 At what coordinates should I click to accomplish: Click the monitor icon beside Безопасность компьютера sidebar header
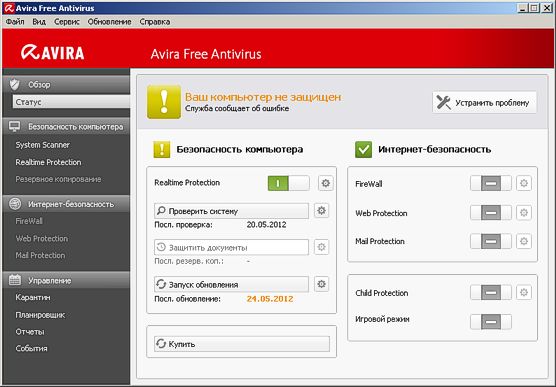tap(15, 127)
